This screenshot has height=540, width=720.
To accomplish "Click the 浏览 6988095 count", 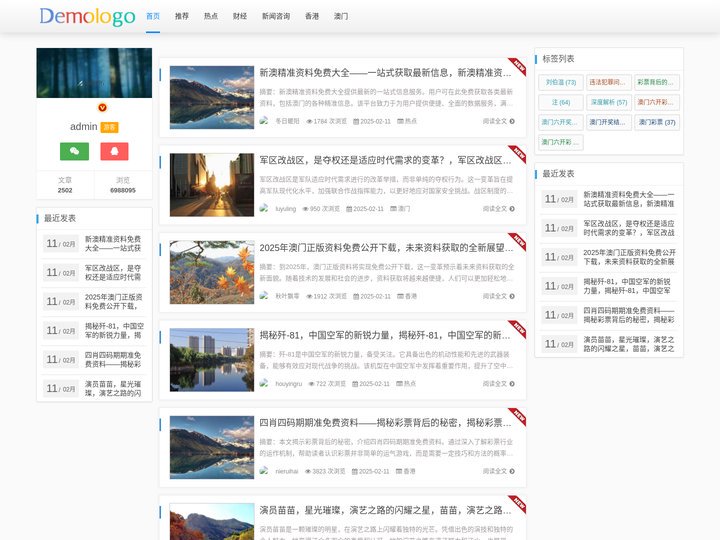I will point(123,185).
